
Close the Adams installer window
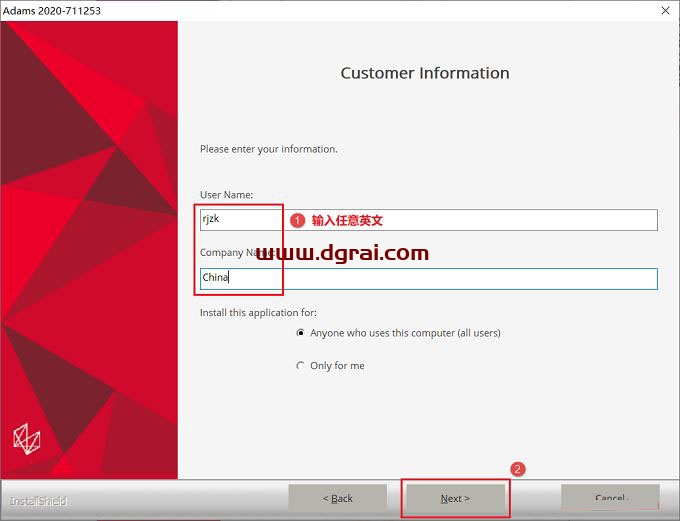point(665,11)
